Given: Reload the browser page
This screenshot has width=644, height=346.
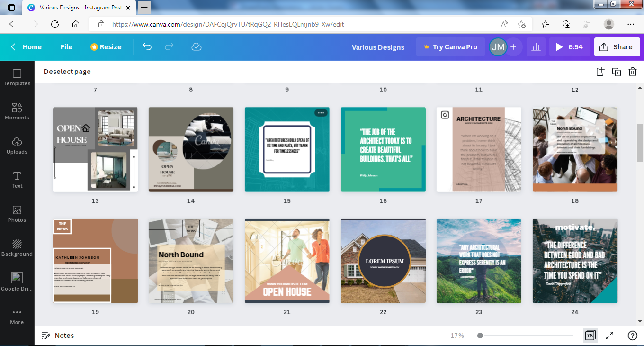Looking at the screenshot, I should tap(55, 24).
